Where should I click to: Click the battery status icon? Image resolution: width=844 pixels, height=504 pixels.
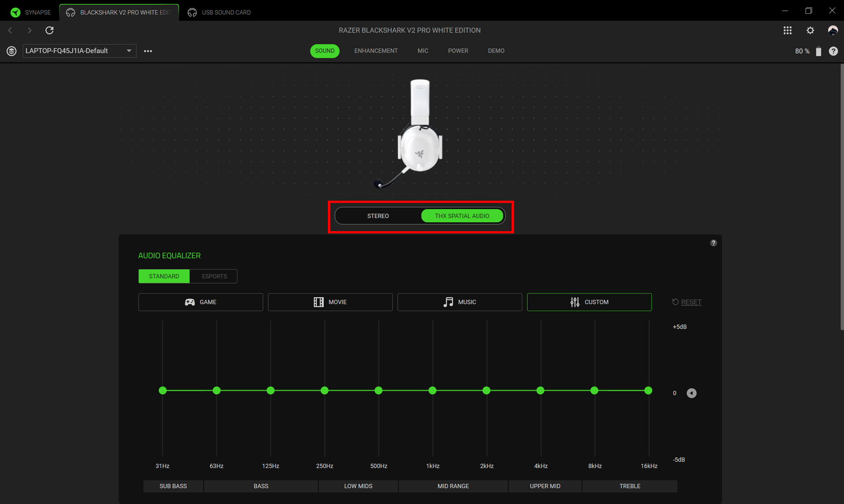pyautogui.click(x=818, y=51)
